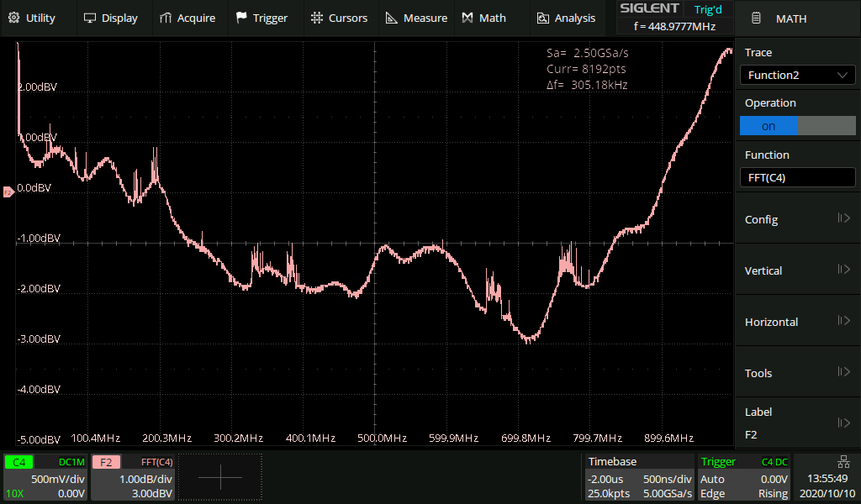The height and width of the screenshot is (504, 861).
Task: Click the green C4 channel badge
Action: [18, 462]
